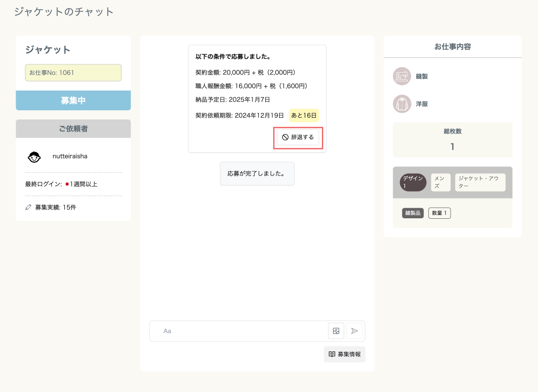Click the sewing machine 縫製 icon
Screen dimensions: 538x392
[402, 76]
